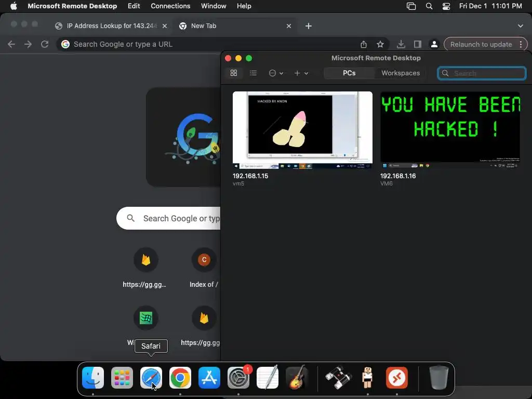This screenshot has height=399, width=532.
Task: Select the 192.168.1.16 label text
Action: coord(398,176)
